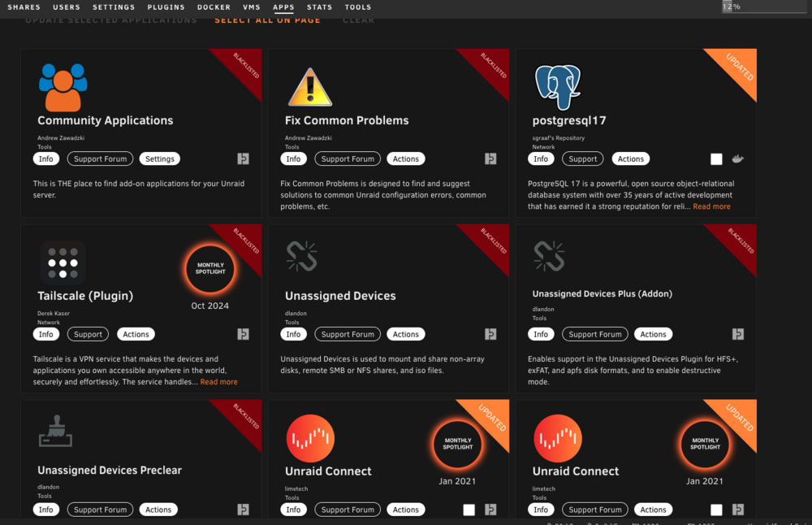Click Info on Fix Common Problems card
Screen dimensions: 812x525
click(294, 158)
